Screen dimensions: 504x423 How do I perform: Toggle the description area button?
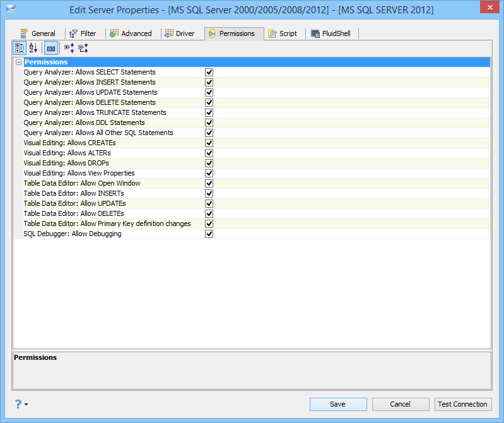(x=51, y=48)
